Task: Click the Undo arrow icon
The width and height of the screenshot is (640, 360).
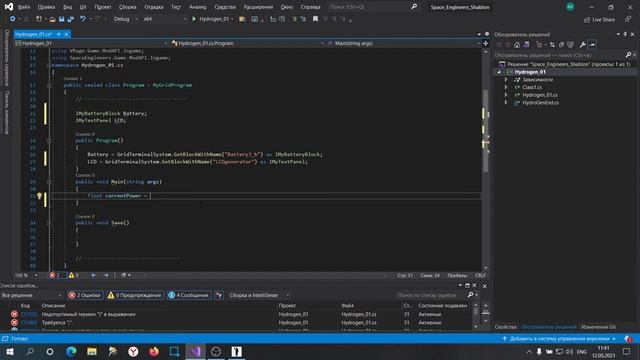Action: pyautogui.click(x=83, y=19)
